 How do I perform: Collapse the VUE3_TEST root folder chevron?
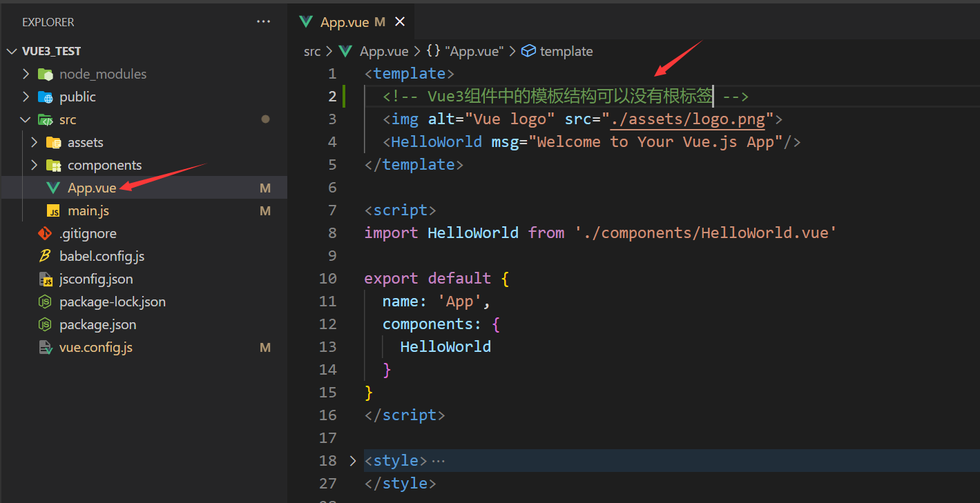tap(12, 51)
